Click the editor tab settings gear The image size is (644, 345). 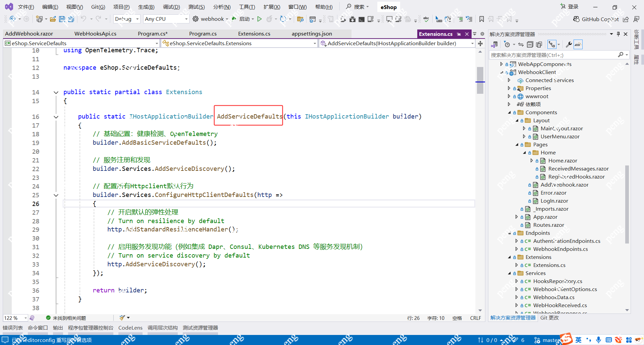pos(482,34)
